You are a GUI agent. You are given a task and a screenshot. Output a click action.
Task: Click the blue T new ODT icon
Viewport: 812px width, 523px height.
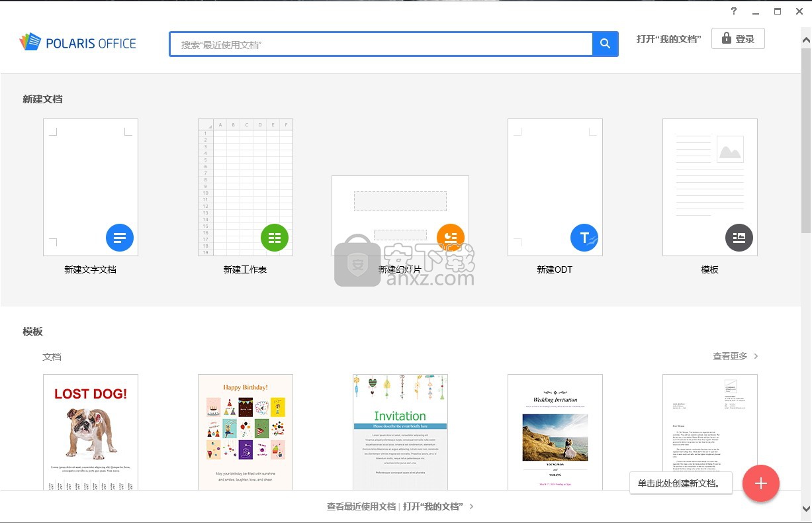click(x=584, y=237)
